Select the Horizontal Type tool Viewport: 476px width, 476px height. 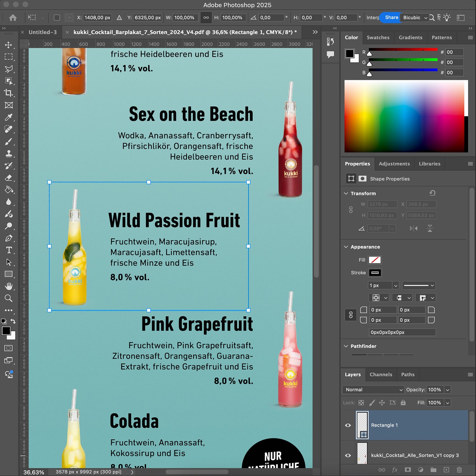[x=9, y=250]
